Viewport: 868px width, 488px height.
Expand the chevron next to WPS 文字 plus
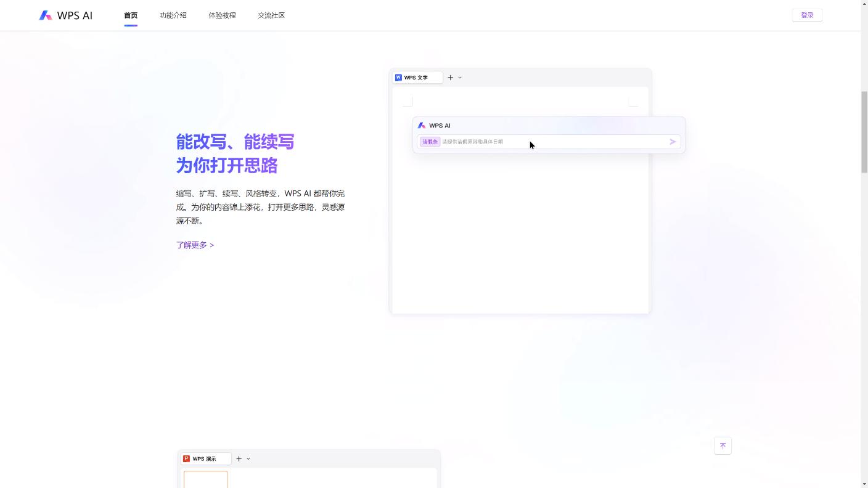pyautogui.click(x=460, y=78)
